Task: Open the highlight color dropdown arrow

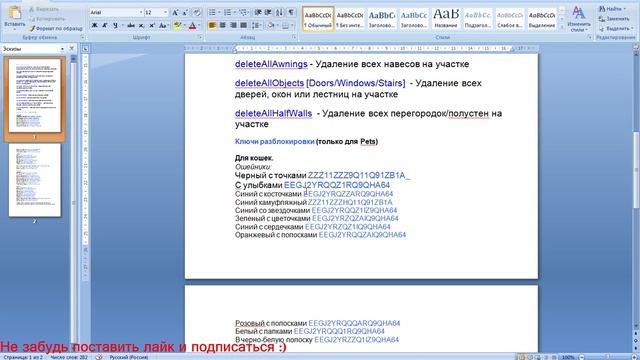Action: [x=184, y=25]
